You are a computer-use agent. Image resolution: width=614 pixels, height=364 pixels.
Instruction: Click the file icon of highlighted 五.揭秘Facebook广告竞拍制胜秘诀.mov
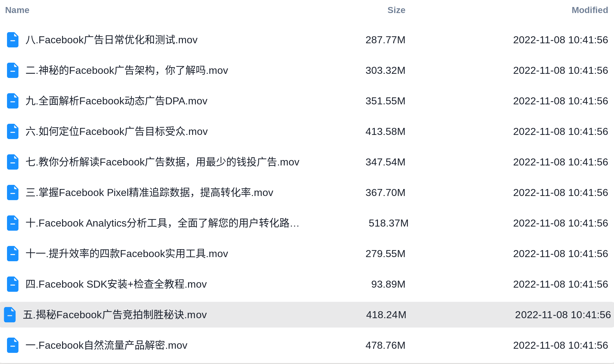(10, 315)
